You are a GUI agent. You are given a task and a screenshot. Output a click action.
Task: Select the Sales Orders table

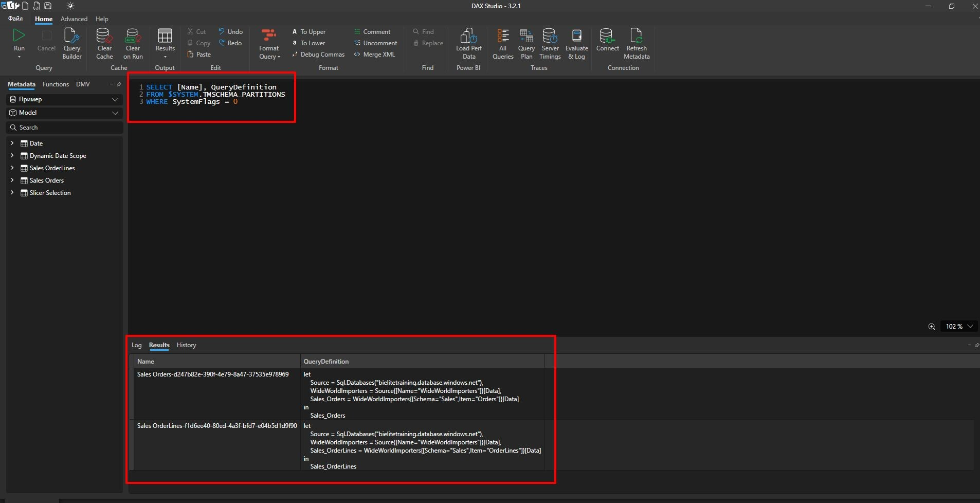[46, 181]
